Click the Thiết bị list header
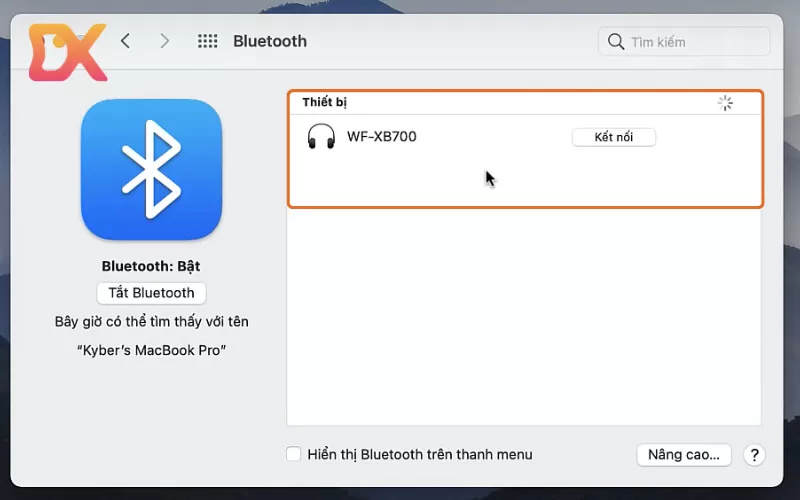The width and height of the screenshot is (800, 500). 324,102
